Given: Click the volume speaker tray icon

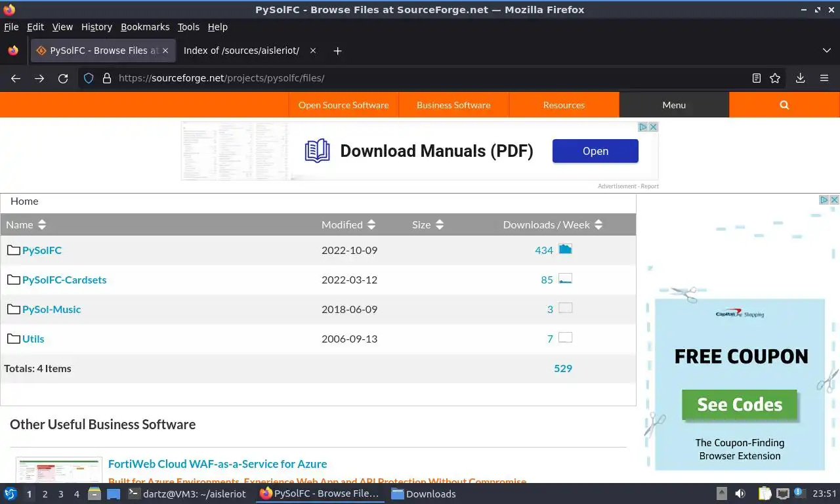Looking at the screenshot, I should click(740, 493).
